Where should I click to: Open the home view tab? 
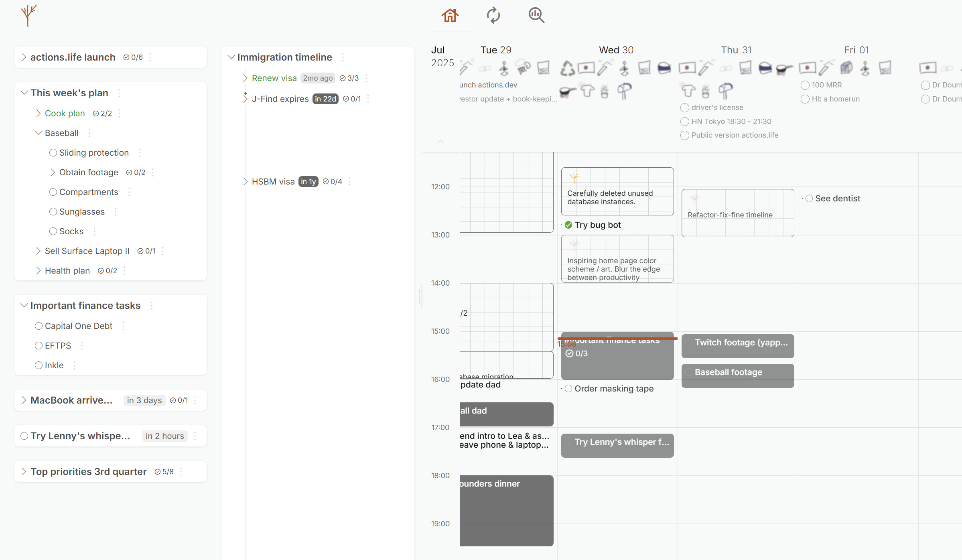click(x=450, y=16)
